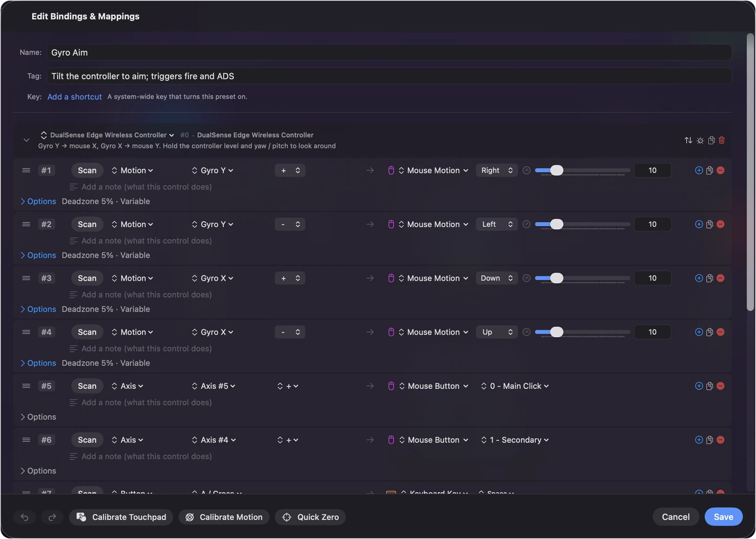The width and height of the screenshot is (756, 539).
Task: Click the gauge icon beside binding #1's slider
Action: (526, 171)
